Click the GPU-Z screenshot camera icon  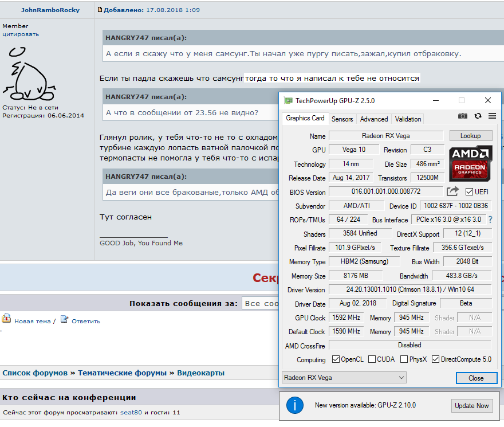[463, 116]
